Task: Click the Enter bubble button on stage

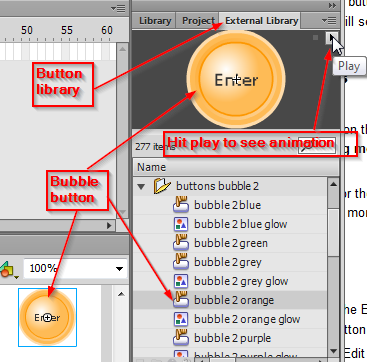Action: point(48,317)
